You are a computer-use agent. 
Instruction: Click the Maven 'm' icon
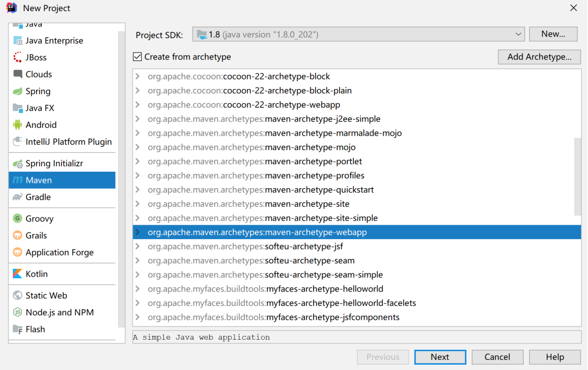click(18, 180)
